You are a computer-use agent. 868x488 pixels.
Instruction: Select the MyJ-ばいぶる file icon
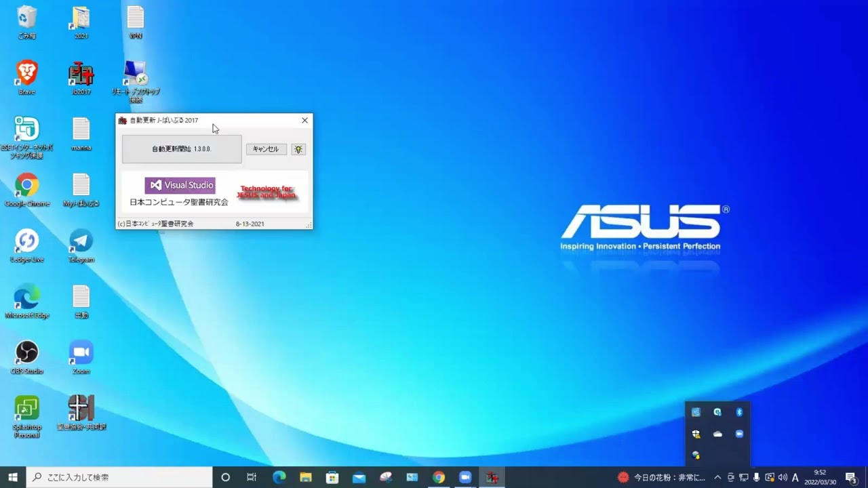tap(81, 190)
